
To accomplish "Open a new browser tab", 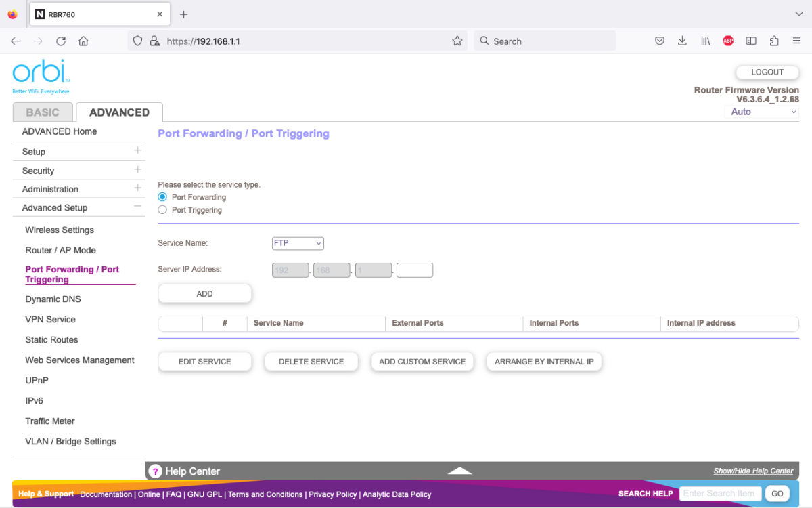I will (x=183, y=14).
